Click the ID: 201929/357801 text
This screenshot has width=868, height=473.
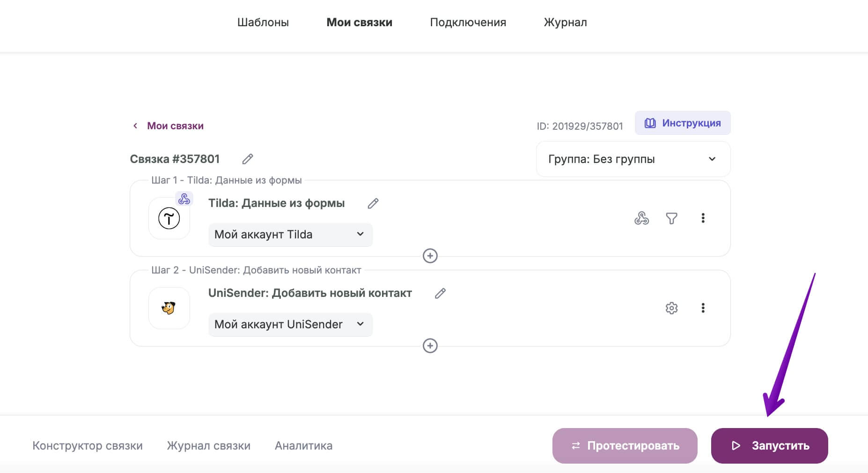pos(580,126)
